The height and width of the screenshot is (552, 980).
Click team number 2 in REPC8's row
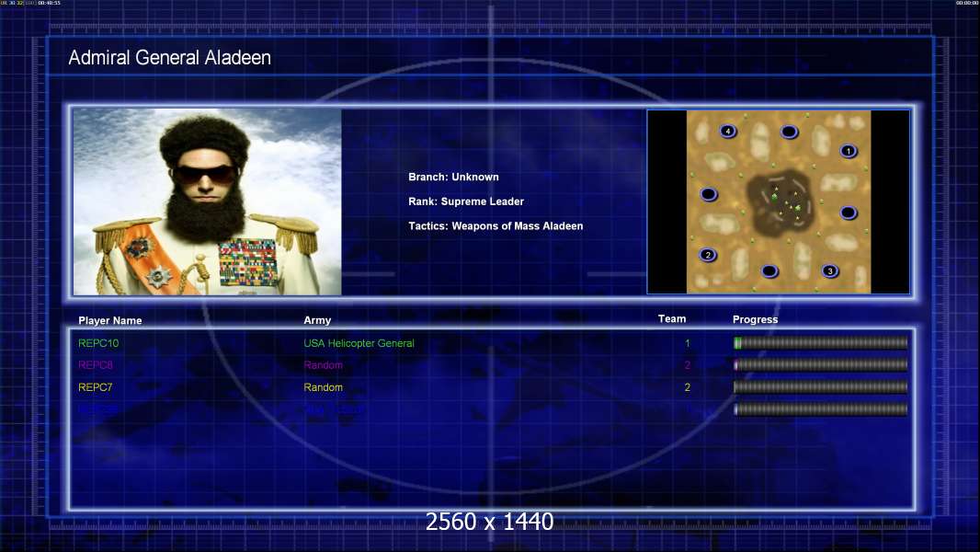[688, 365]
